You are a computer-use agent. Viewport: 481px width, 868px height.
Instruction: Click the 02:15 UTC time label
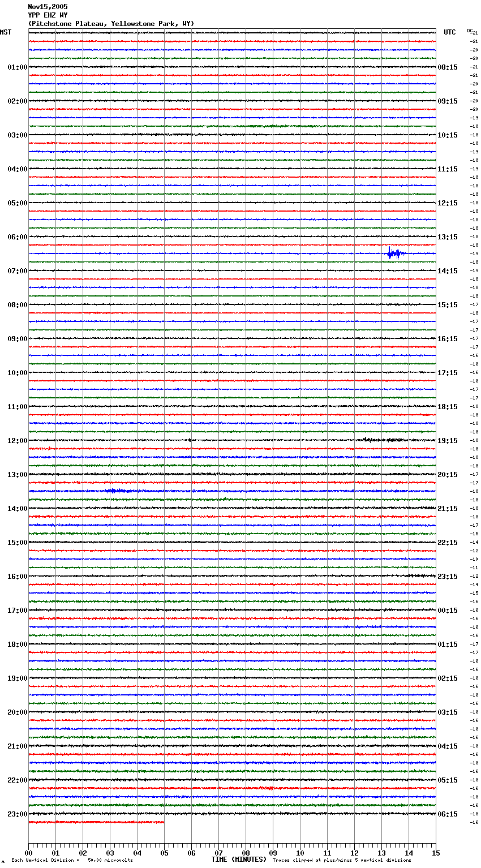pyautogui.click(x=448, y=678)
